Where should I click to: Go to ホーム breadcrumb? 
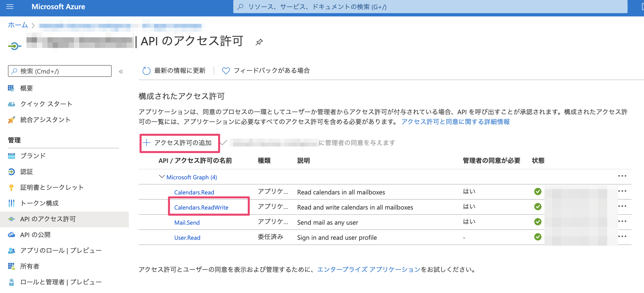pos(18,25)
